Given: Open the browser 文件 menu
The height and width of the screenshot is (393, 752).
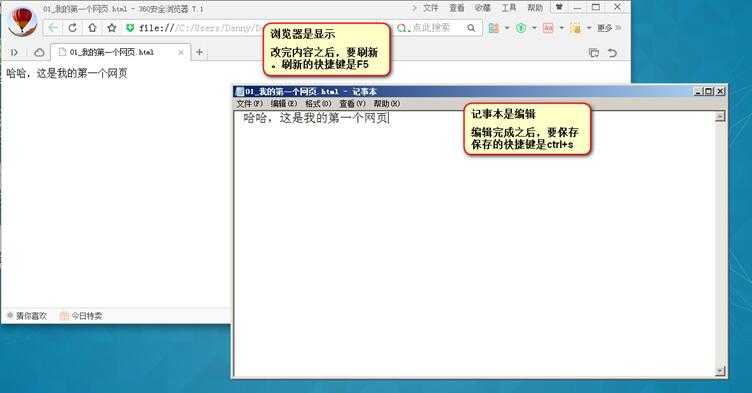Looking at the screenshot, I should [x=431, y=8].
